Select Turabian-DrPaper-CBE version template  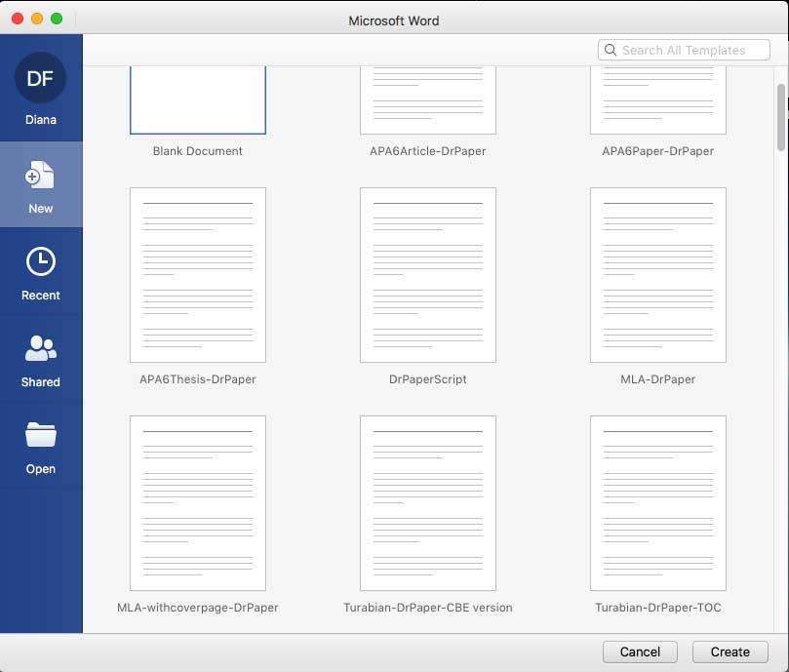[x=427, y=503]
